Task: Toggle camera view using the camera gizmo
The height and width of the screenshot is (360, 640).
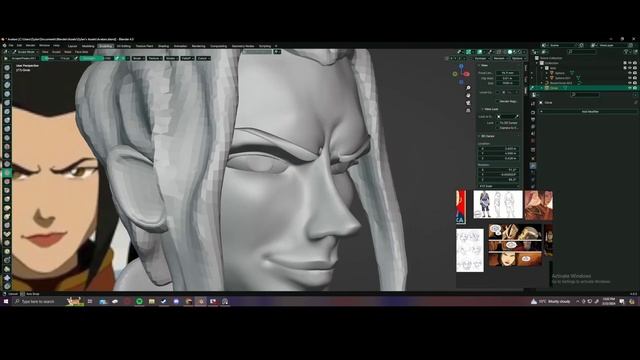Action: (x=468, y=103)
